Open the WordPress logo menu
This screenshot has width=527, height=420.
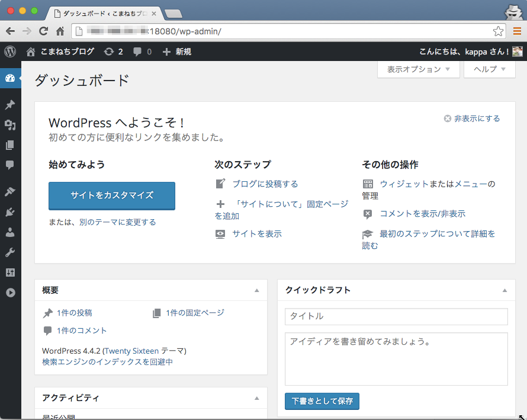[10, 52]
